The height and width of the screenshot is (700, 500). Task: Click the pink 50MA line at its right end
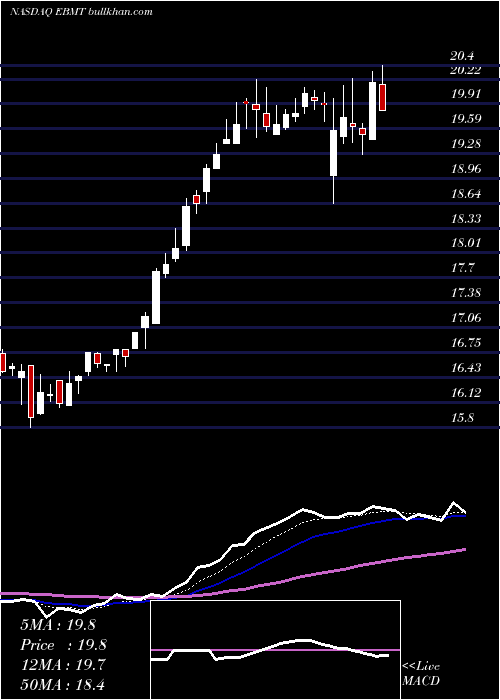[464, 550]
